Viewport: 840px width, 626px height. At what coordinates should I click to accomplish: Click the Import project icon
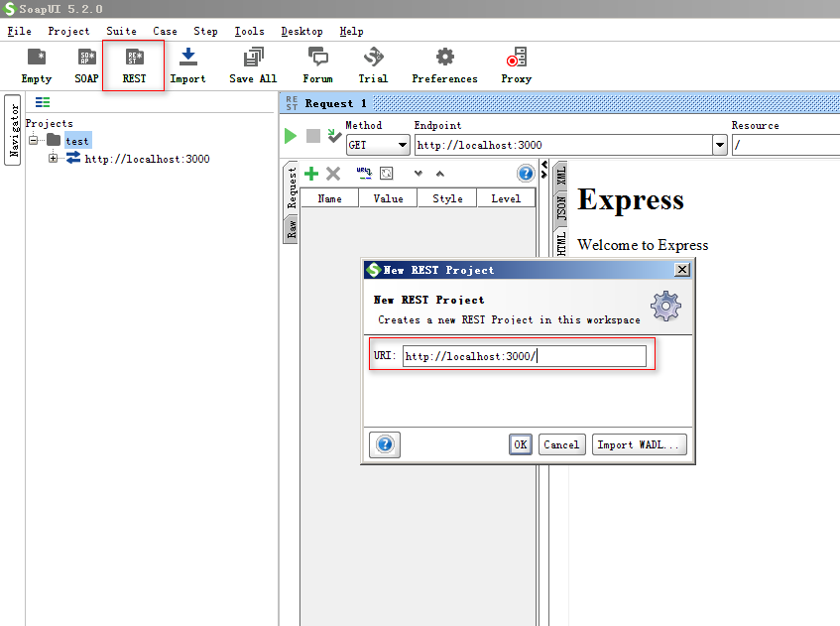188,65
